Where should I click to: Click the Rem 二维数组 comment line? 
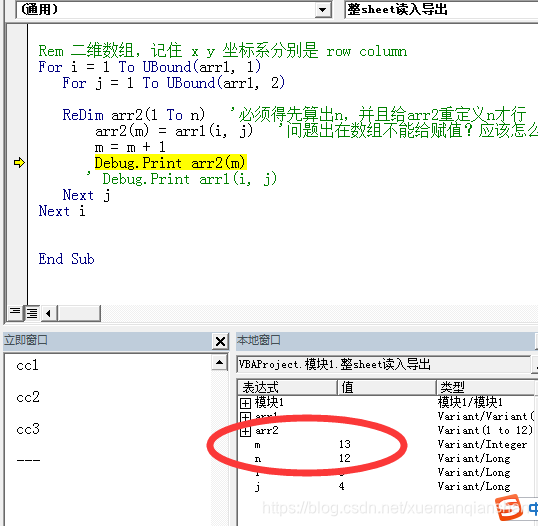(223, 51)
